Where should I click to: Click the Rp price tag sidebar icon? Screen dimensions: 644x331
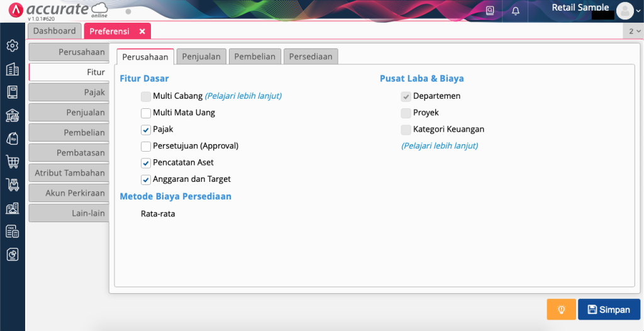click(12, 138)
